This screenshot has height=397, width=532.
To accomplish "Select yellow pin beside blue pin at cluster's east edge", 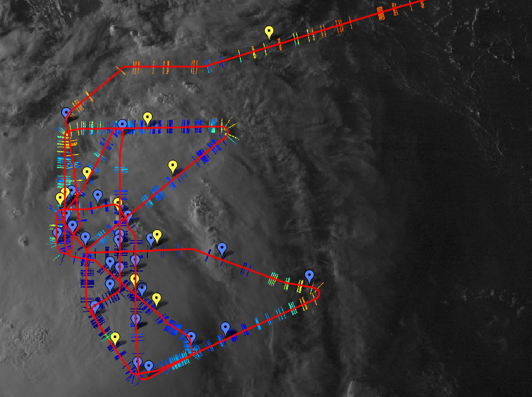I will pos(157,236).
